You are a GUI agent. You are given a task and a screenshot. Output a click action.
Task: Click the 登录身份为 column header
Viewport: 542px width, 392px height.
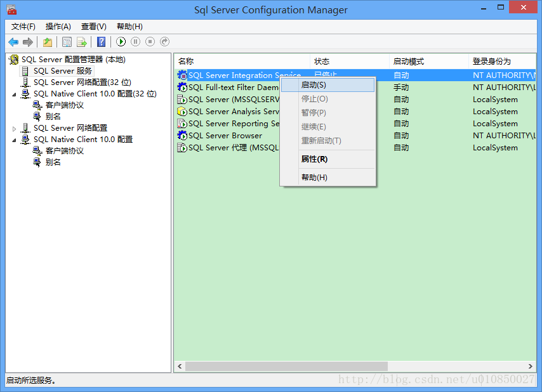click(x=491, y=62)
